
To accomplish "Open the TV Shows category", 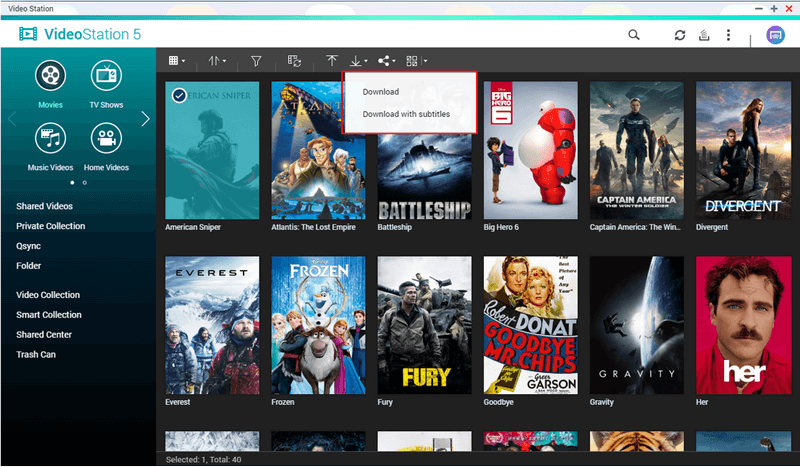I will tap(106, 84).
